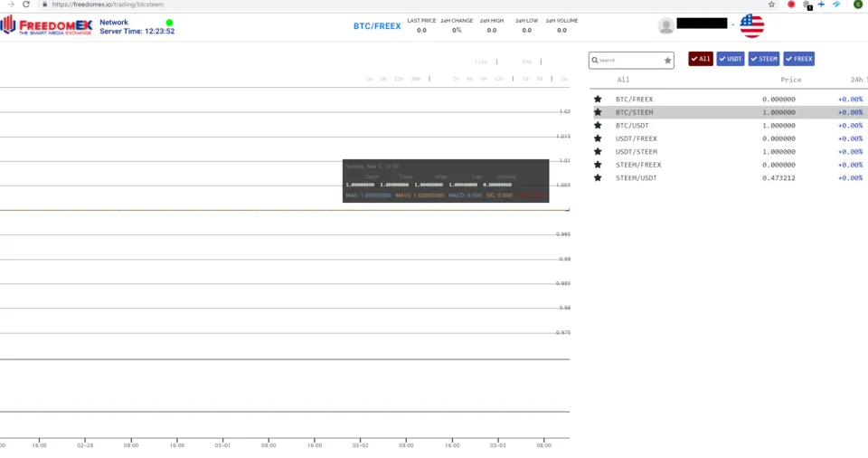Set chart interval to 3d

tap(539, 79)
